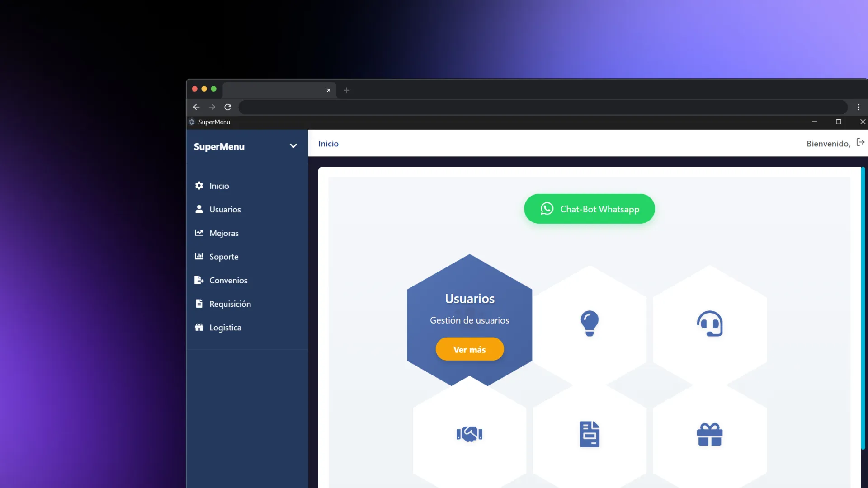The width and height of the screenshot is (868, 488).
Task: Click the document hexagon icon
Action: [590, 434]
